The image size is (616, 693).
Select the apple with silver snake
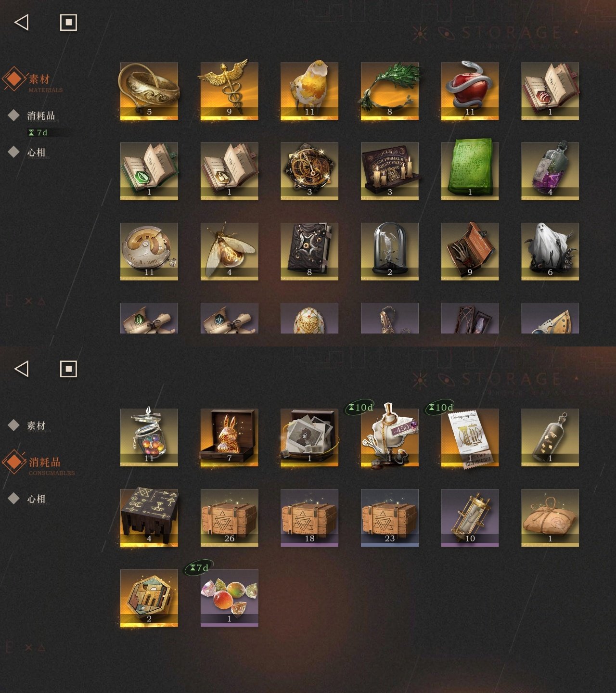pos(470,90)
